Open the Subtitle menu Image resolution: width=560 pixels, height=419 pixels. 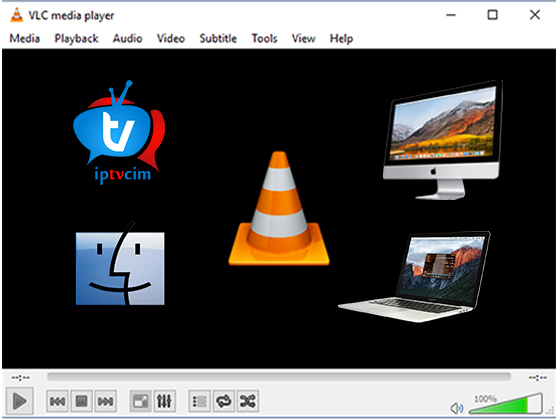click(x=218, y=38)
